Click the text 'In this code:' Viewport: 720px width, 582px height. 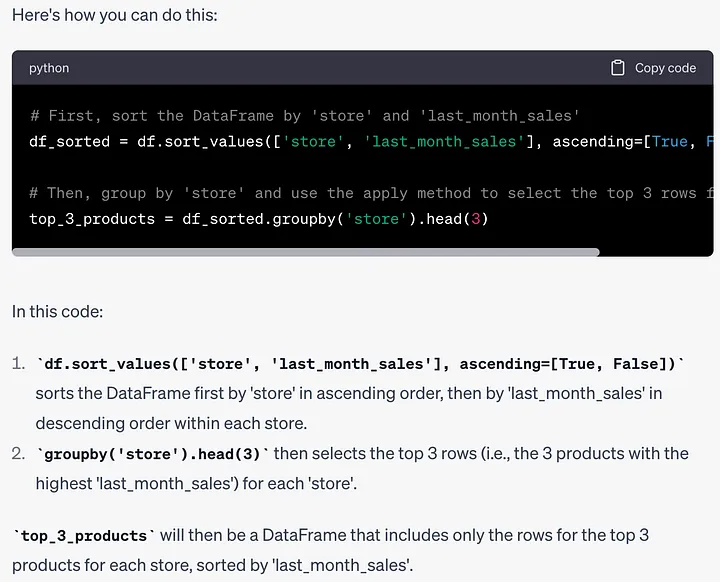click(x=57, y=311)
